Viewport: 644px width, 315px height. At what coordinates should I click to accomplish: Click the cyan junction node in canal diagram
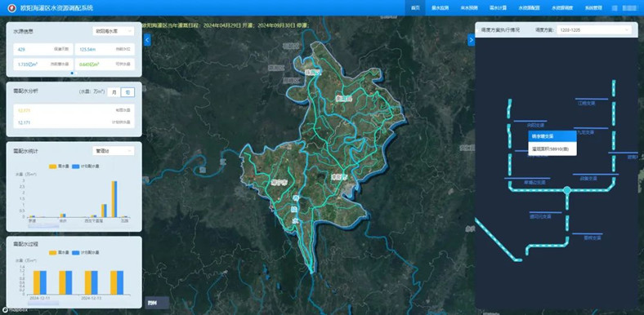point(567,190)
